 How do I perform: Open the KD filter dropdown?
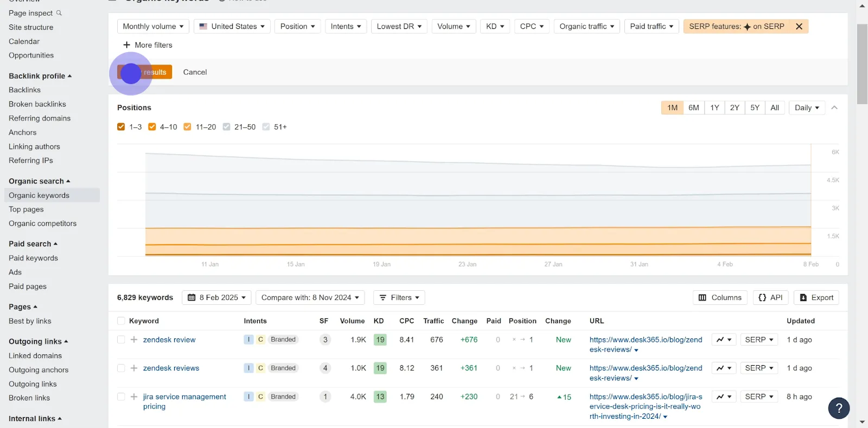495,26
